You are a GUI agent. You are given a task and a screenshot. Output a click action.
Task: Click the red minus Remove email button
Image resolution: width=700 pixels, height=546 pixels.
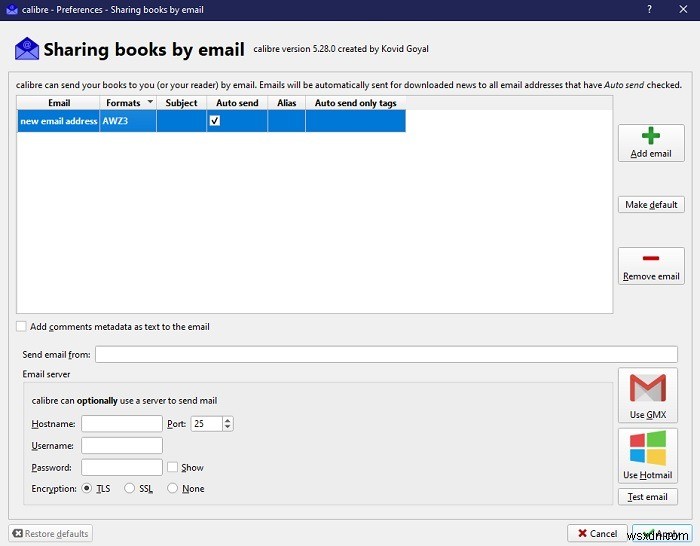(x=651, y=266)
